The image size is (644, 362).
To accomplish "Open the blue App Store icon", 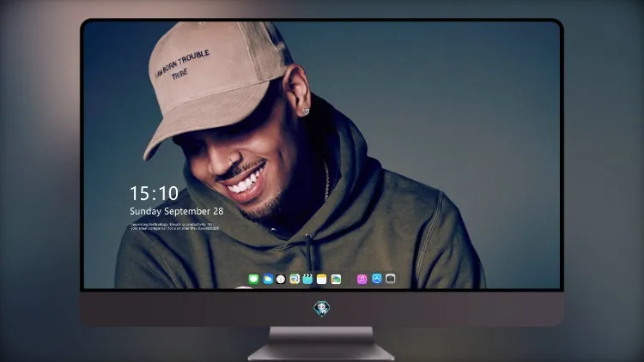I will (377, 279).
